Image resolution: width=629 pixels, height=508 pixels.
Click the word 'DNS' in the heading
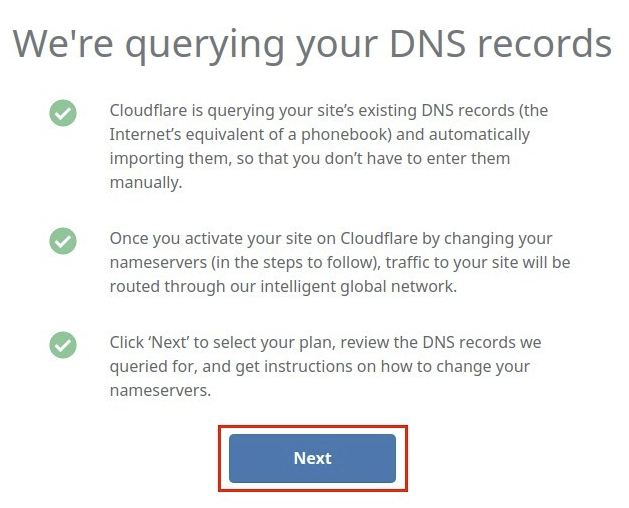tap(428, 43)
